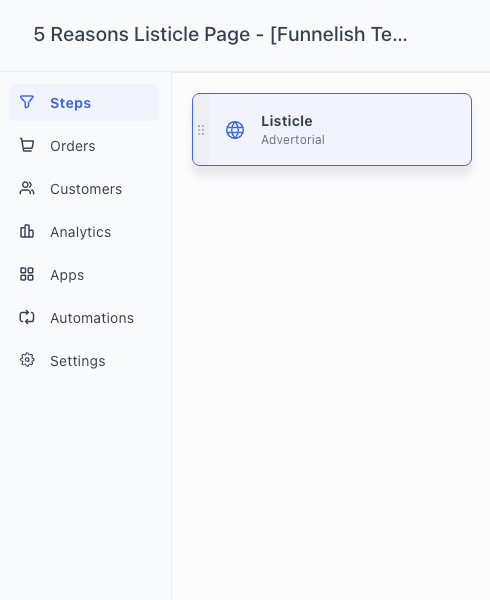Select the Listicle step title text

[287, 121]
